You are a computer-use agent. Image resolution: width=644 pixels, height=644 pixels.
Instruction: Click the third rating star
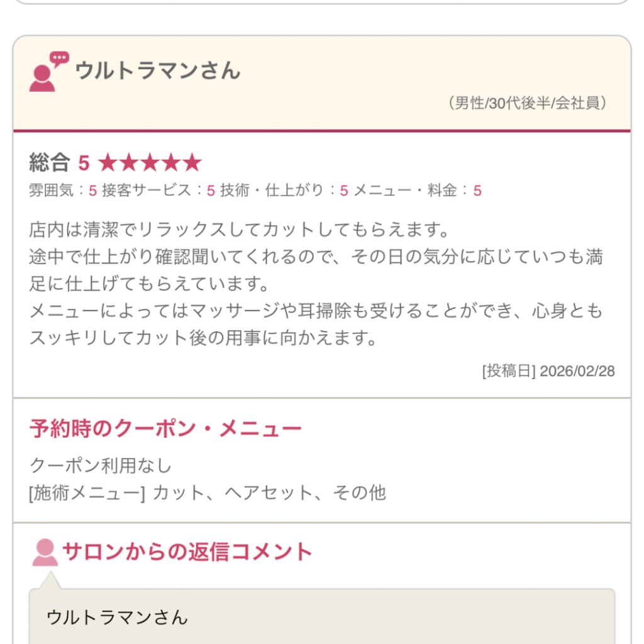click(x=150, y=164)
